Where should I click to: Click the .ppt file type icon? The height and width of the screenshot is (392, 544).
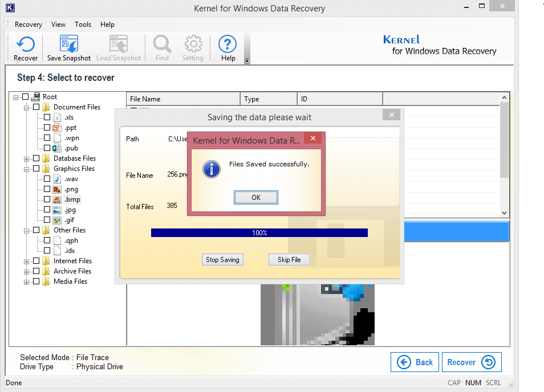click(x=57, y=128)
